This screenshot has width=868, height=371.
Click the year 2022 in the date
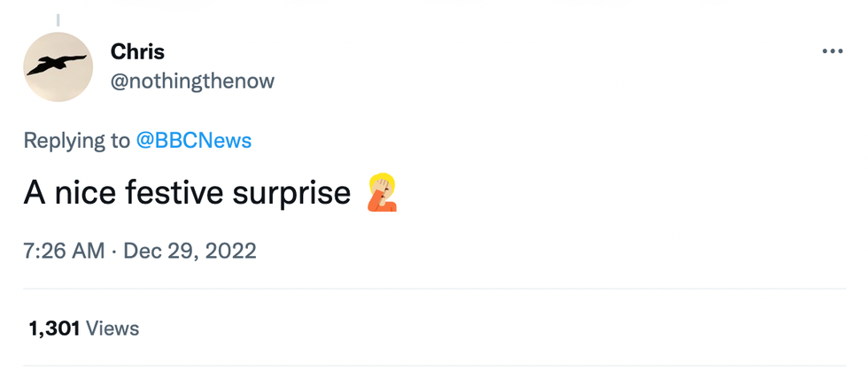tap(232, 251)
